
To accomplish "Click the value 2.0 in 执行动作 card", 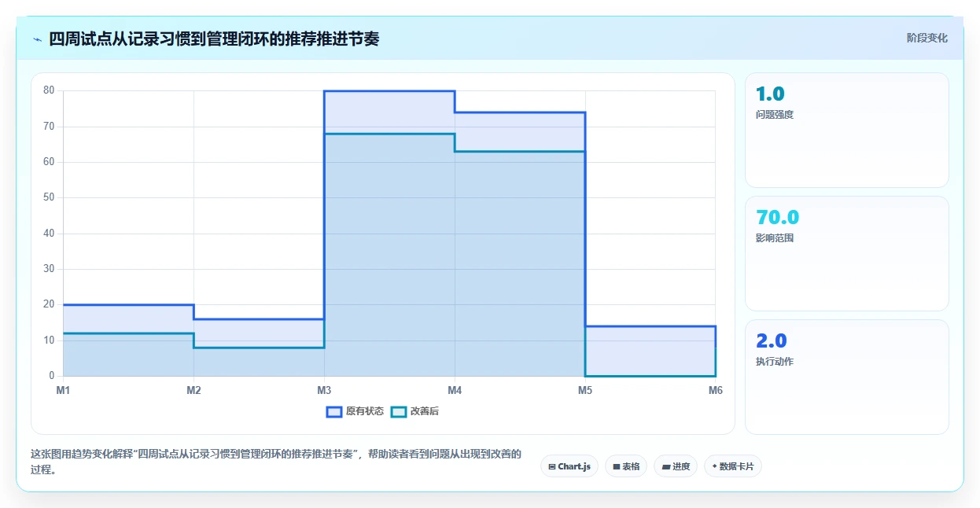I will [772, 341].
